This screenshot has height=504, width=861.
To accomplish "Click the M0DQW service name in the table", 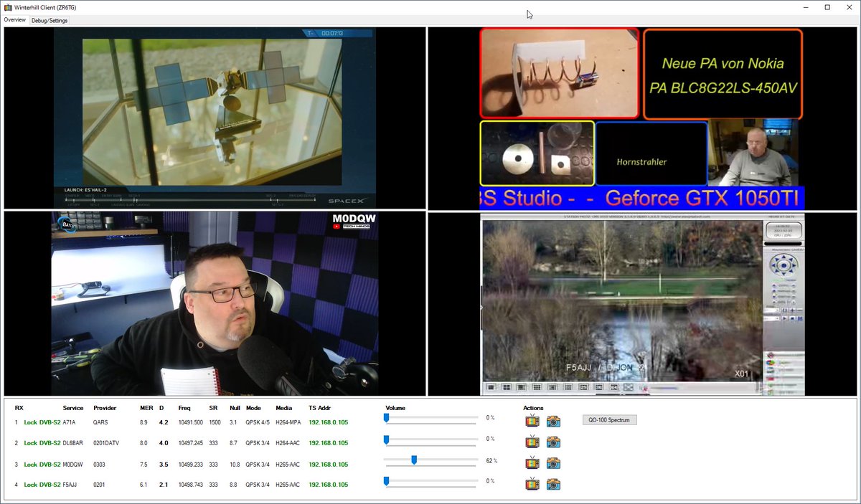I will pos(73,464).
